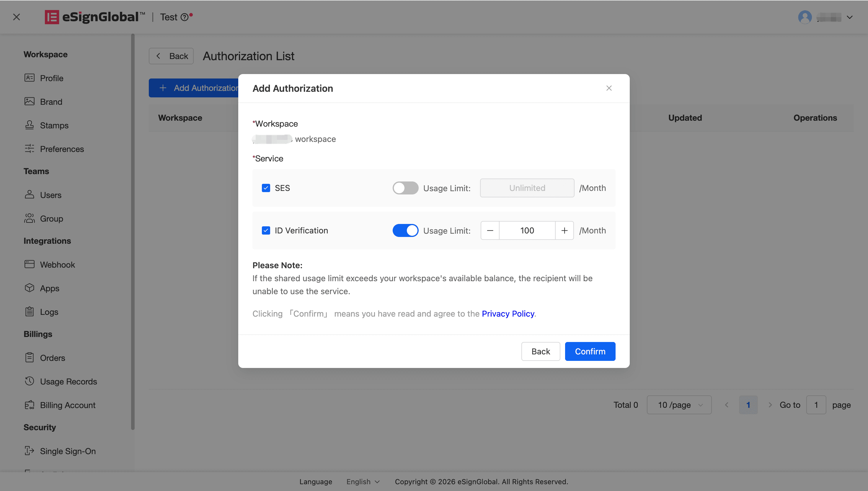Uncheck the SES service checkbox
The height and width of the screenshot is (491, 868).
tap(266, 188)
